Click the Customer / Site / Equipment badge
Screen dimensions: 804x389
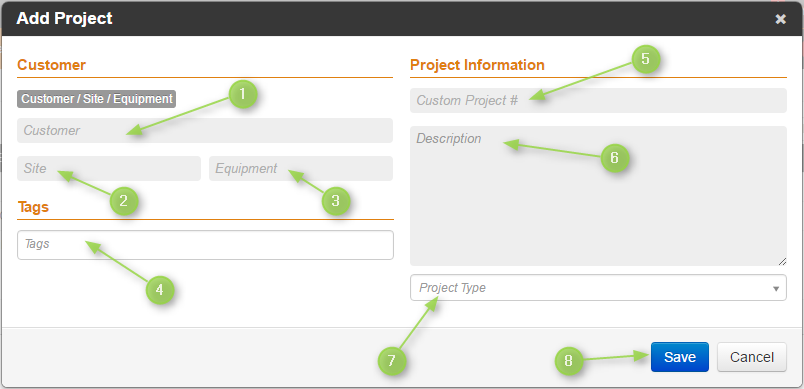96,99
